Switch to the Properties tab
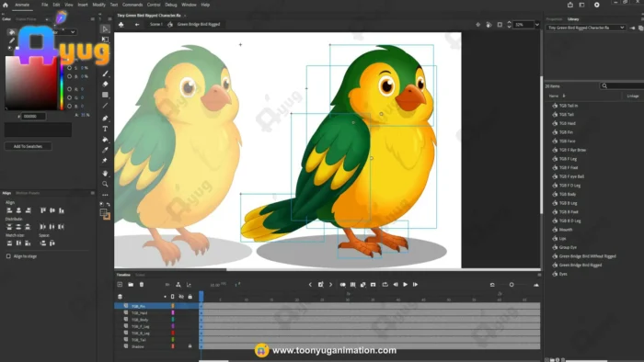Image resolution: width=644 pixels, height=362 pixels. 554,19
